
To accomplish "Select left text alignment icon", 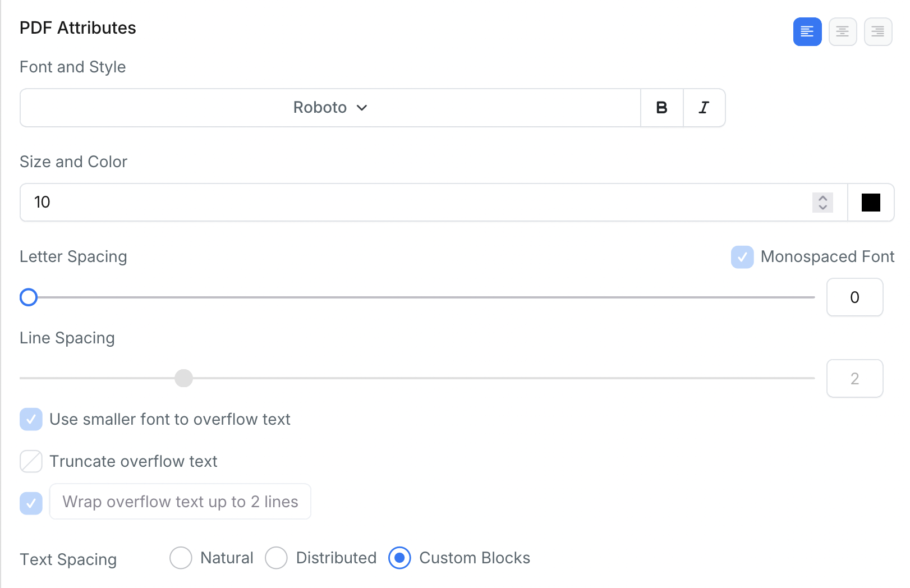I will (x=807, y=31).
